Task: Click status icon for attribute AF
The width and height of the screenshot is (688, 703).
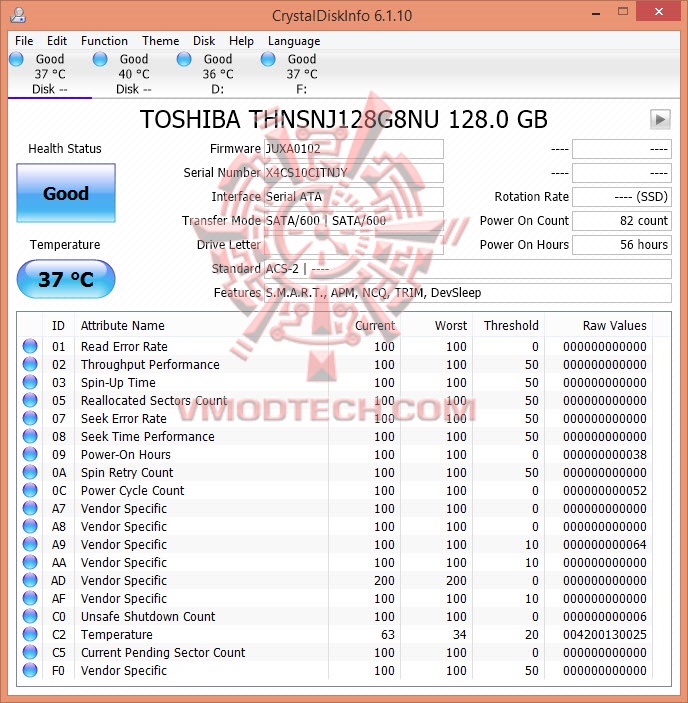Action: (30, 598)
